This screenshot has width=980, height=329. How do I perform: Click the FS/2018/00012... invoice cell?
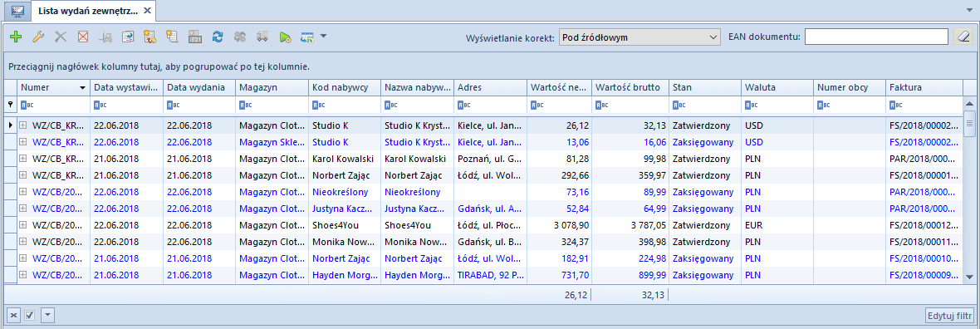tap(924, 224)
